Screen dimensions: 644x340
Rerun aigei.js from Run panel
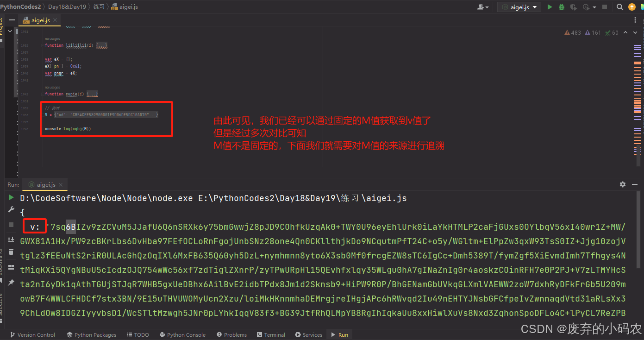pos(12,198)
